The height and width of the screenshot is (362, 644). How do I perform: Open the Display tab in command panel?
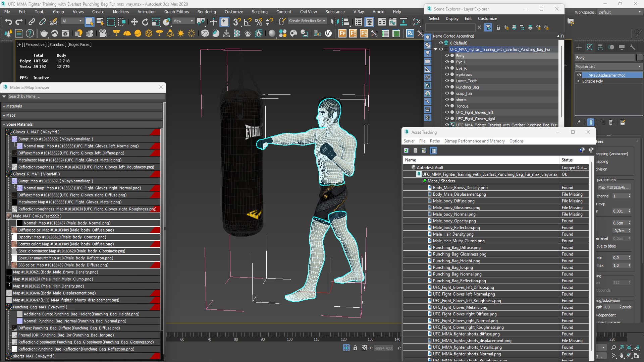(x=622, y=47)
